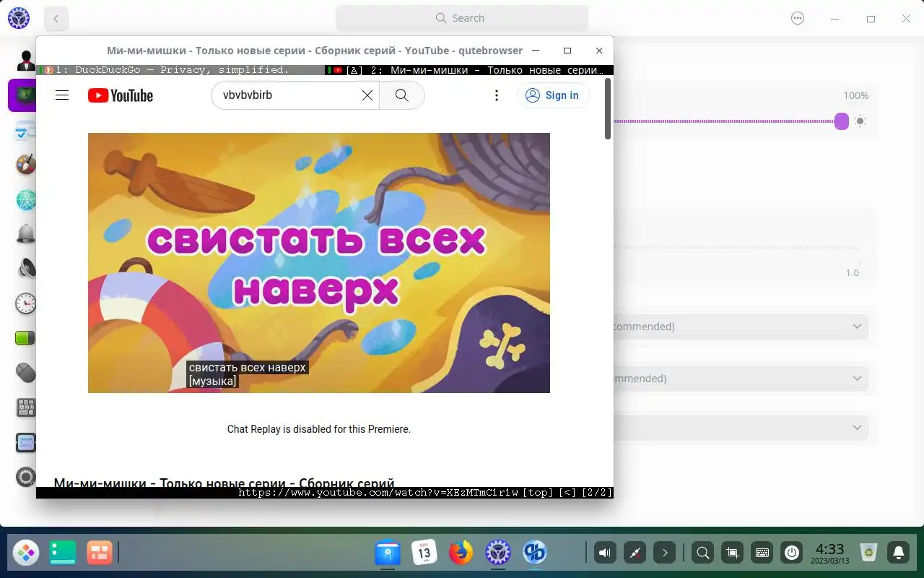Click the qutebrowser page scrollbar
The height and width of the screenshot is (578, 924).
tap(608, 108)
